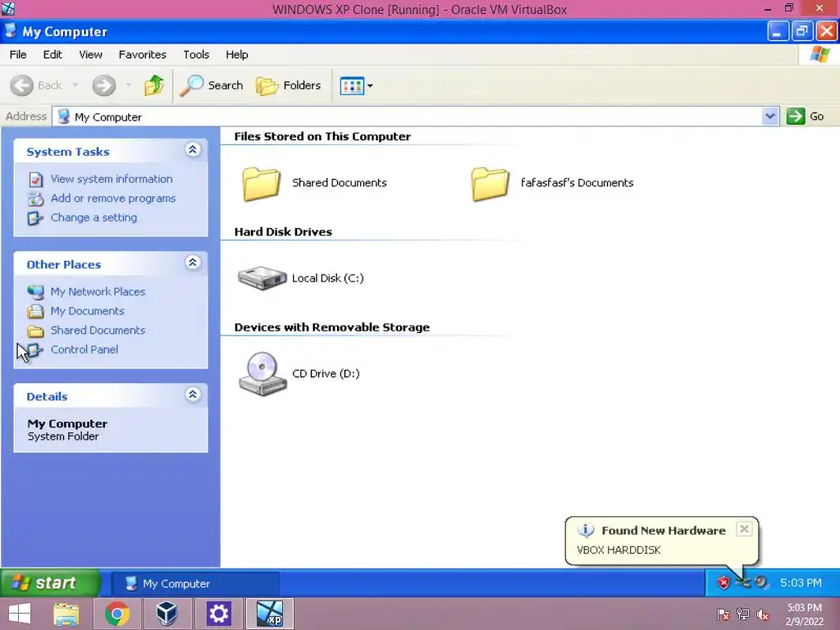This screenshot has width=840, height=630.
Task: Open the File menu
Action: 18,55
